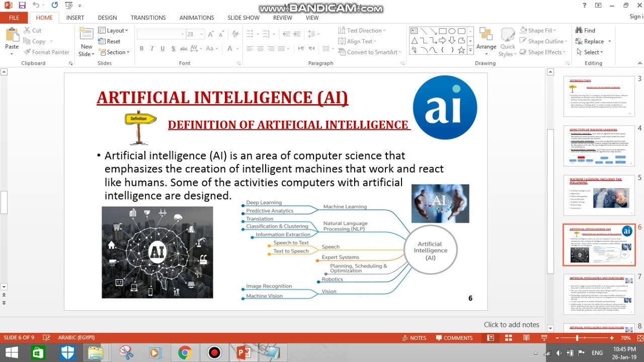
Task: Toggle the NOTES pane
Action: [414, 338]
